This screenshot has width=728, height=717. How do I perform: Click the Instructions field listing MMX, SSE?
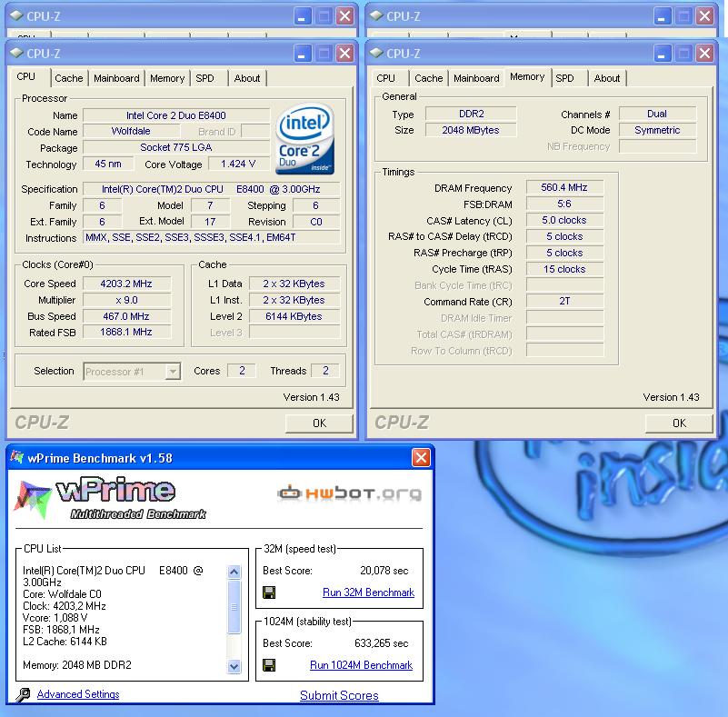[211, 237]
